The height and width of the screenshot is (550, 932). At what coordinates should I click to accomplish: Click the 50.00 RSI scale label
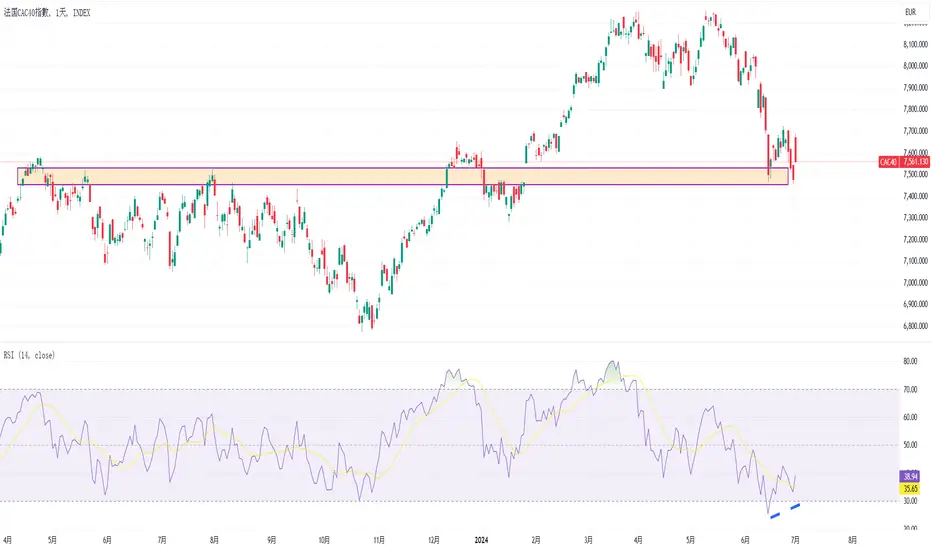(910, 445)
